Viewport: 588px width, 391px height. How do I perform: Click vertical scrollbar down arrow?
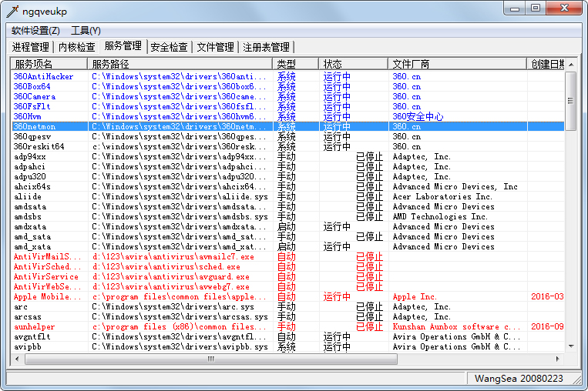(x=570, y=347)
